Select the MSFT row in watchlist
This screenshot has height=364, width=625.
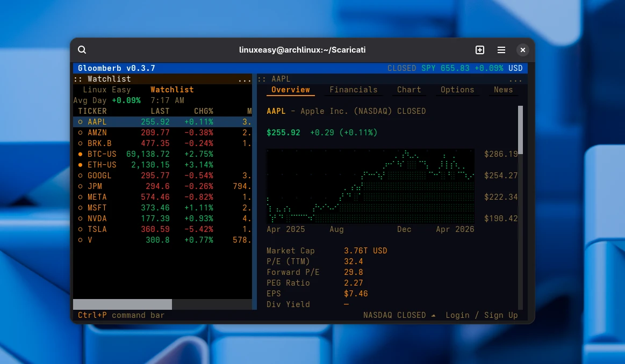[161, 208]
